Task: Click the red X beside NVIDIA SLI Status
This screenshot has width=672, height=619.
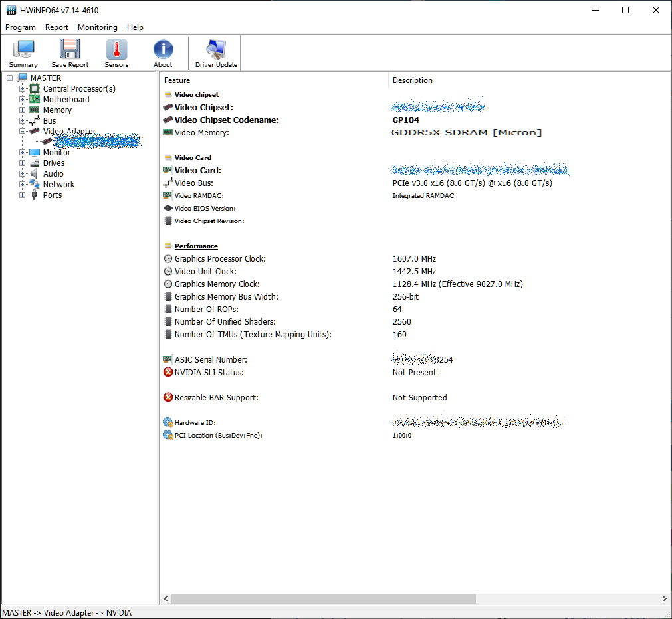Action: click(x=168, y=372)
